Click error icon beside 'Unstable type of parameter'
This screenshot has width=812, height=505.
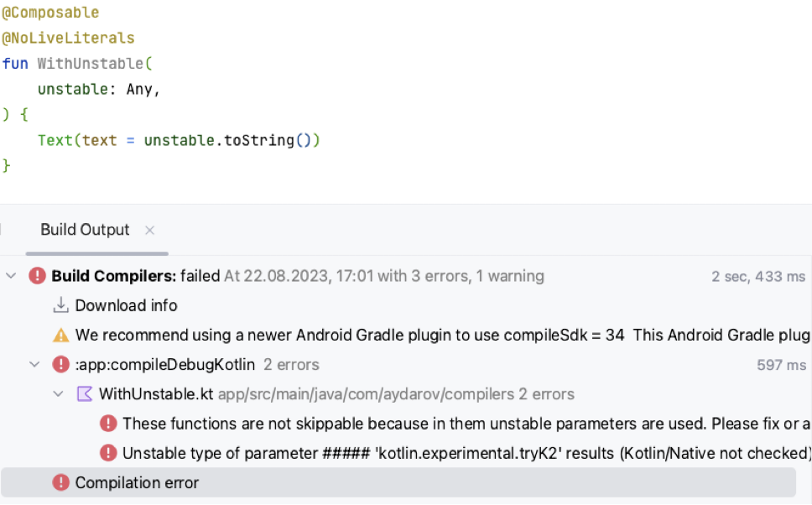pyautogui.click(x=108, y=453)
